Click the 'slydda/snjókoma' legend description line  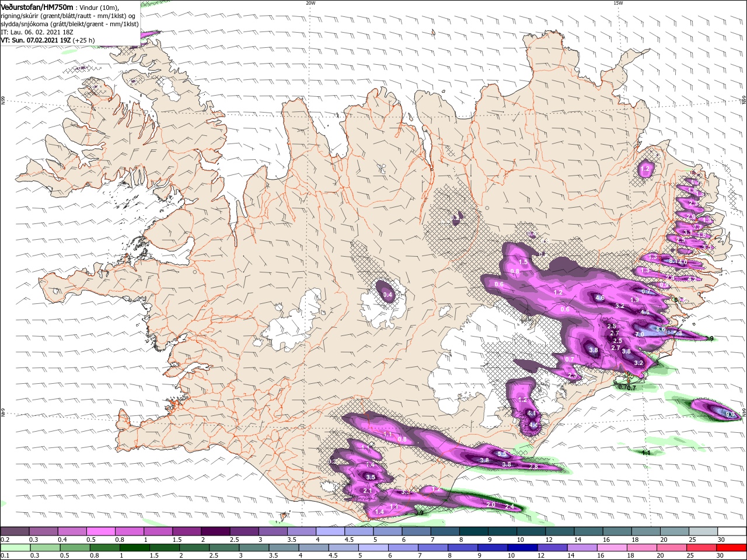pos(69,24)
